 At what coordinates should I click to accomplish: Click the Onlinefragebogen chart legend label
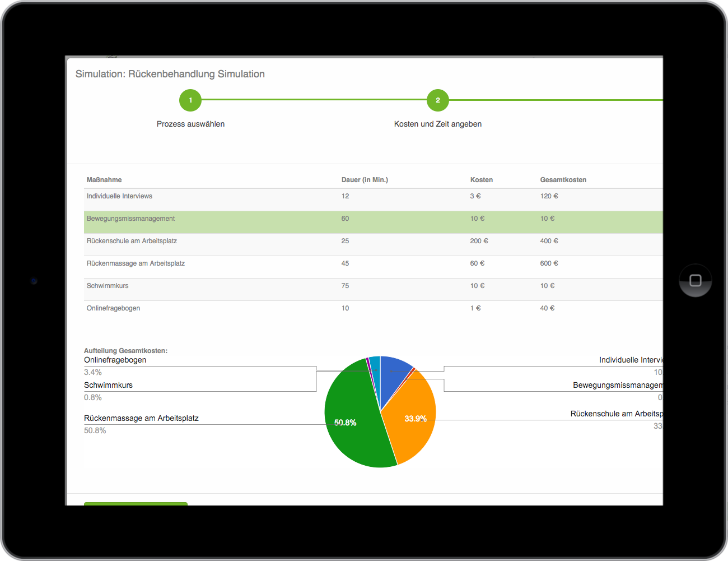[115, 360]
